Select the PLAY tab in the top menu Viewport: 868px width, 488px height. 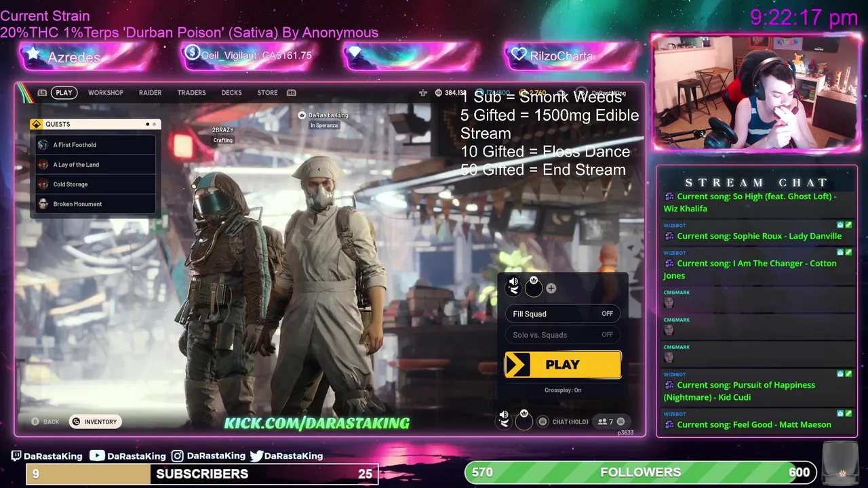pos(64,93)
